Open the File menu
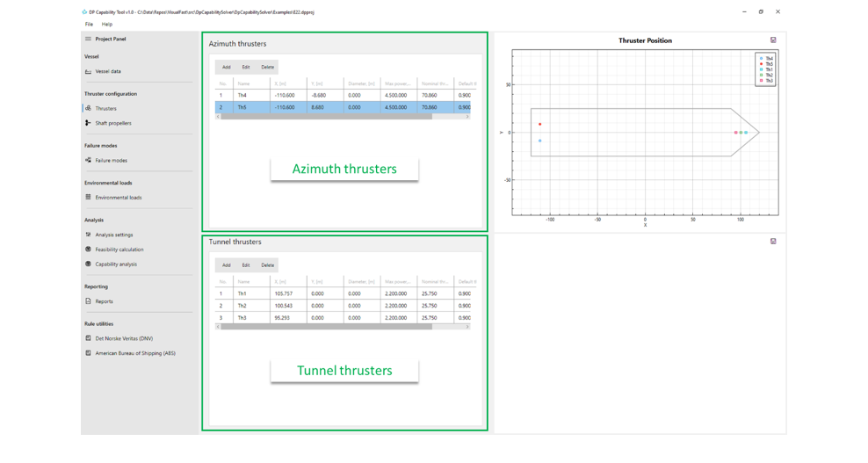The height and width of the screenshot is (463, 868). coord(89,25)
